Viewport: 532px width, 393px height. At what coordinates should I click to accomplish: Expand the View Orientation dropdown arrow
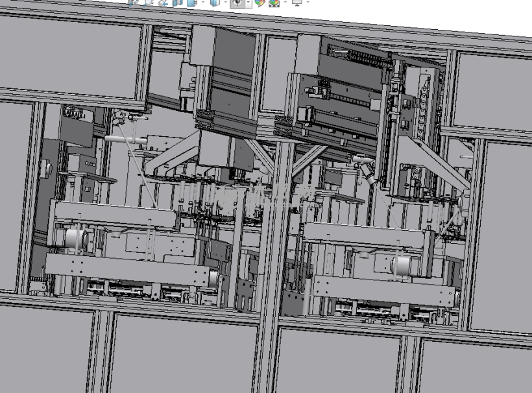coord(202,2)
